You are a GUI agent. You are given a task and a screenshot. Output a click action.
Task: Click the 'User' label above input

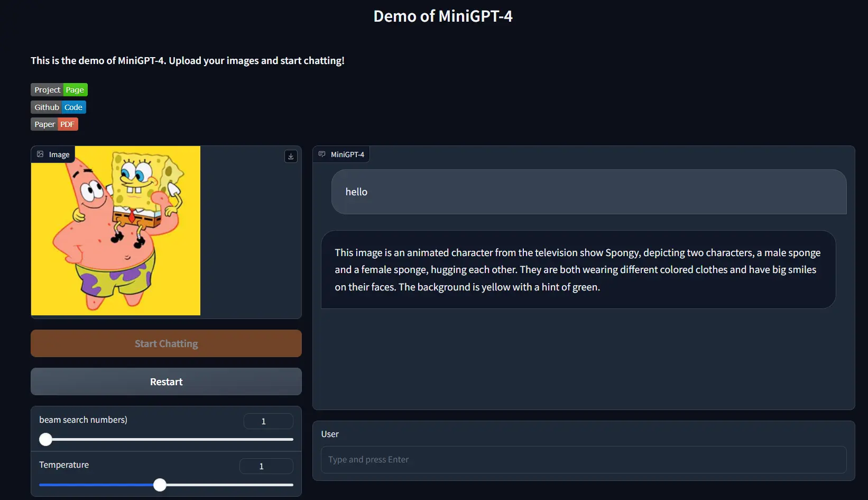coord(330,434)
